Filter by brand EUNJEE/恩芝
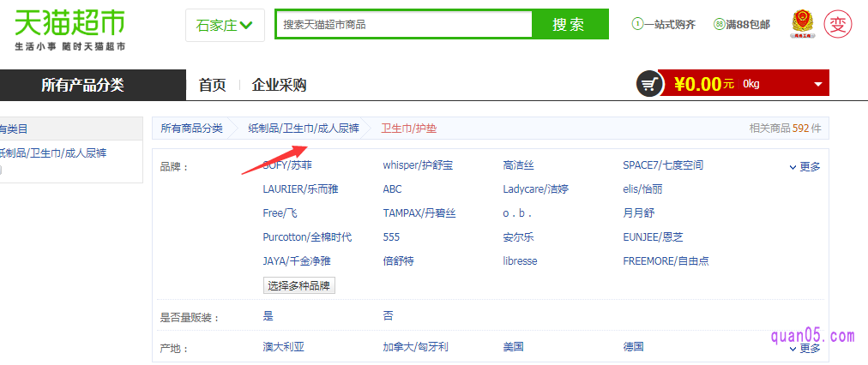The height and width of the screenshot is (365, 868). 654,237
